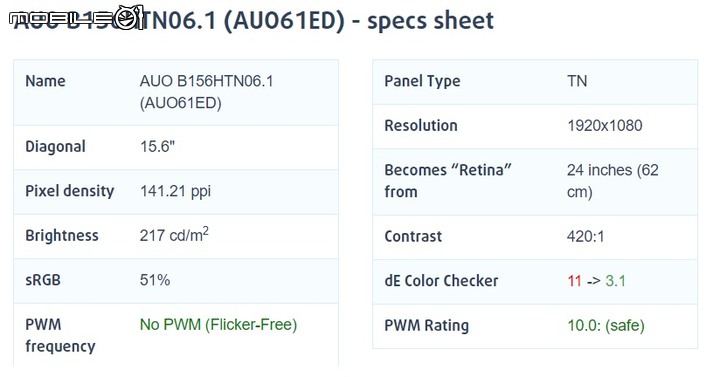Click the red dE value 11
Screen dimensions: 720x377
574,281
